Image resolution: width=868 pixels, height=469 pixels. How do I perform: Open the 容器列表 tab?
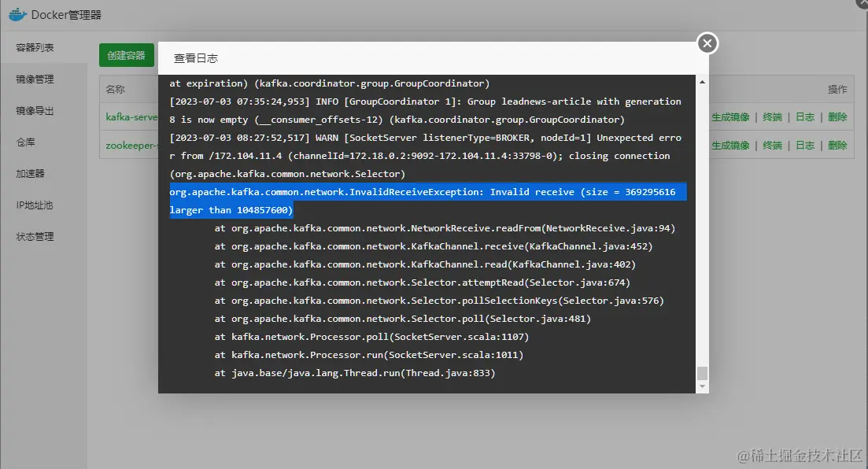point(35,48)
